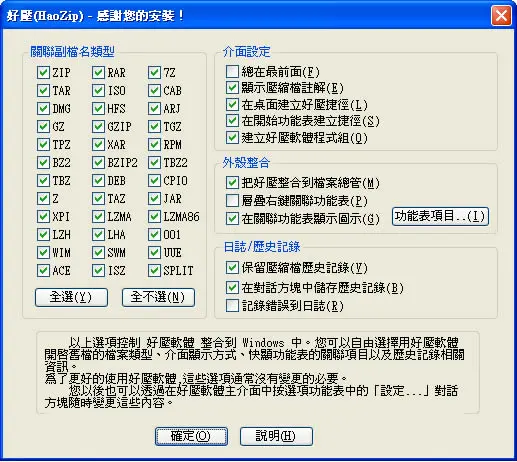Click the 全不選(N) deselect all button
The image size is (517, 462).
[x=158, y=297]
